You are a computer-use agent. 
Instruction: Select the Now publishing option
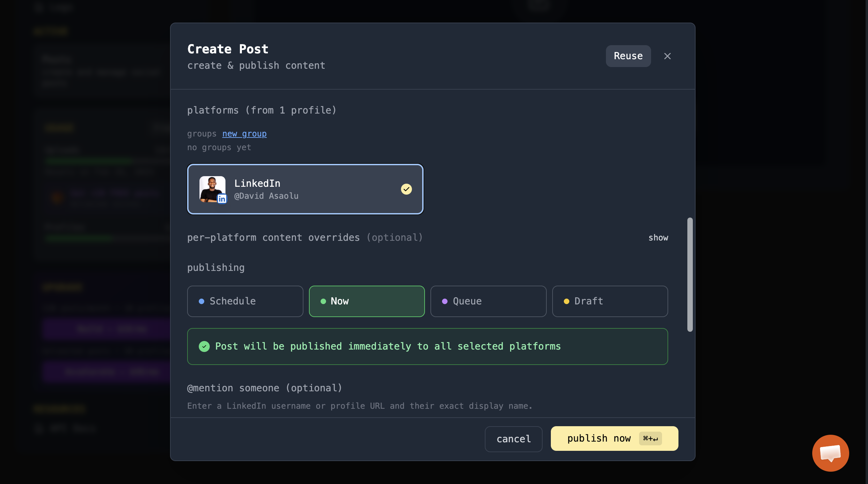pos(366,301)
